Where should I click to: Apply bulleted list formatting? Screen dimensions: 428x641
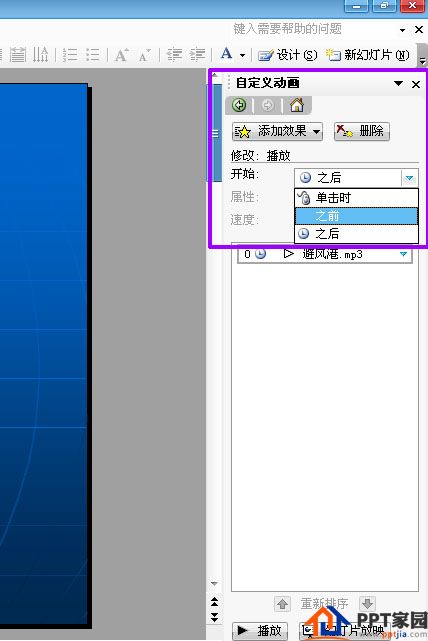click(x=93, y=54)
